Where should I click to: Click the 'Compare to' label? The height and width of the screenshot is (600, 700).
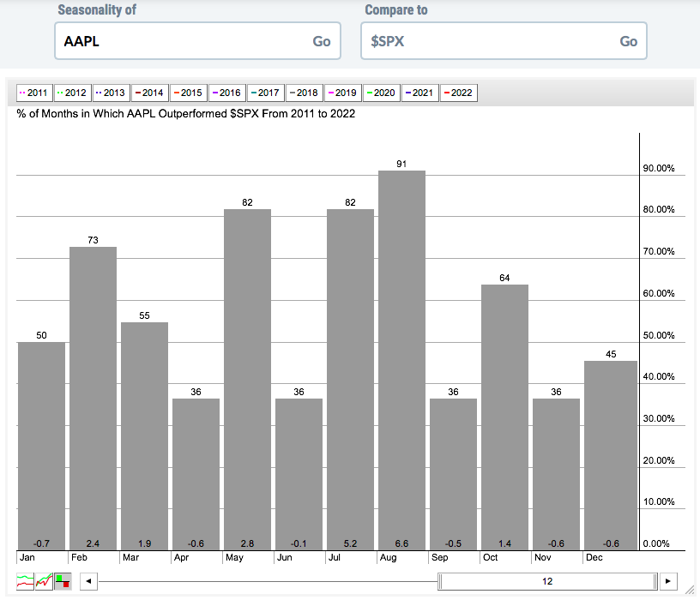tap(396, 9)
